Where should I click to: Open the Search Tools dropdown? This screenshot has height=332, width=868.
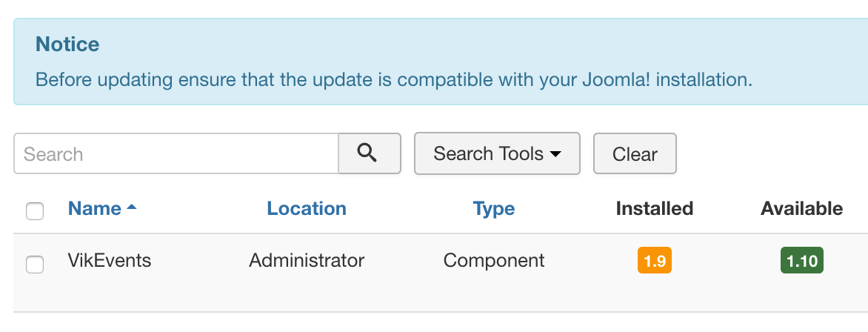(497, 153)
